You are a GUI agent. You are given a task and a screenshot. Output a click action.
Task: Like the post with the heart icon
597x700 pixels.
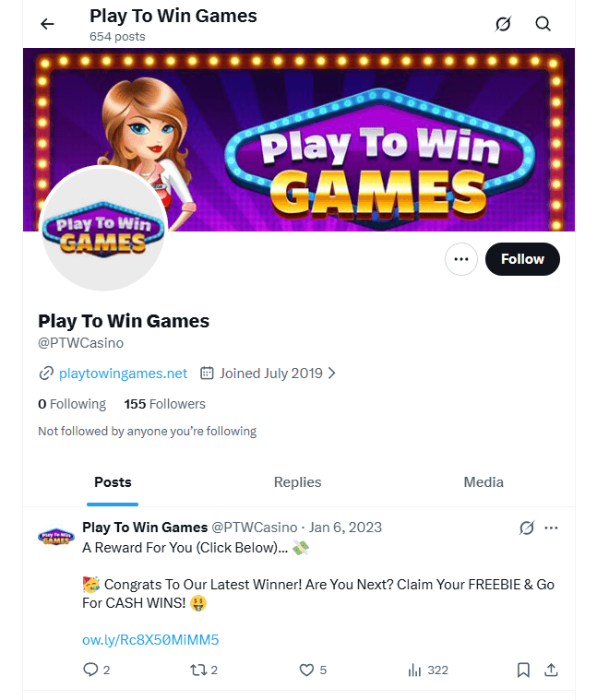307,670
